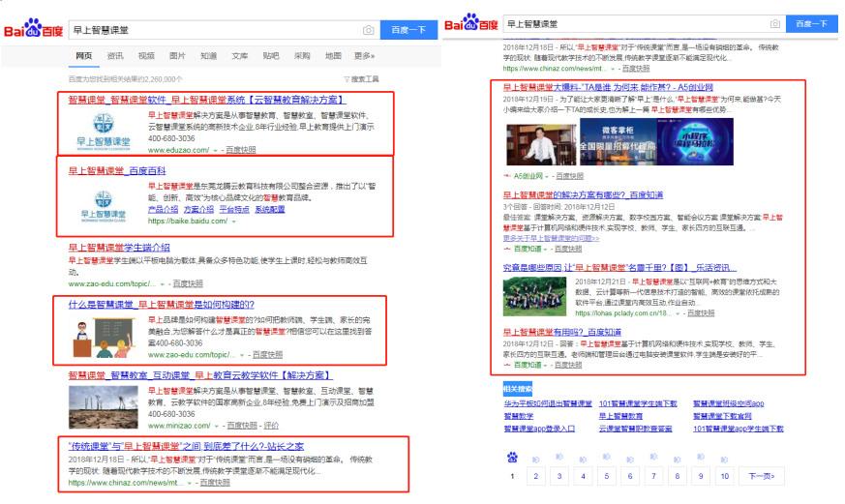Click the blue 小程序 thumbnail image
This screenshot has height=504, width=845.
695,141
